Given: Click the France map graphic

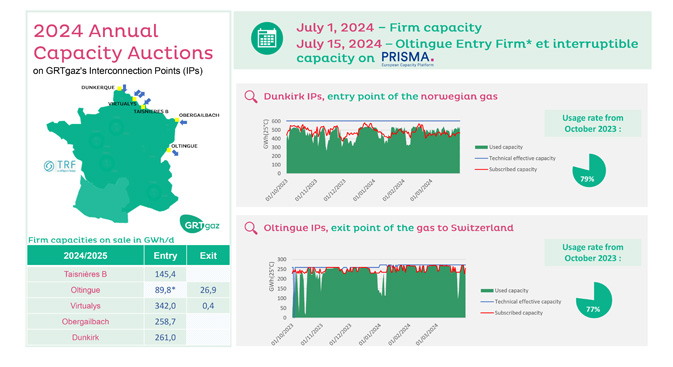Looking at the screenshot, I should [112, 155].
